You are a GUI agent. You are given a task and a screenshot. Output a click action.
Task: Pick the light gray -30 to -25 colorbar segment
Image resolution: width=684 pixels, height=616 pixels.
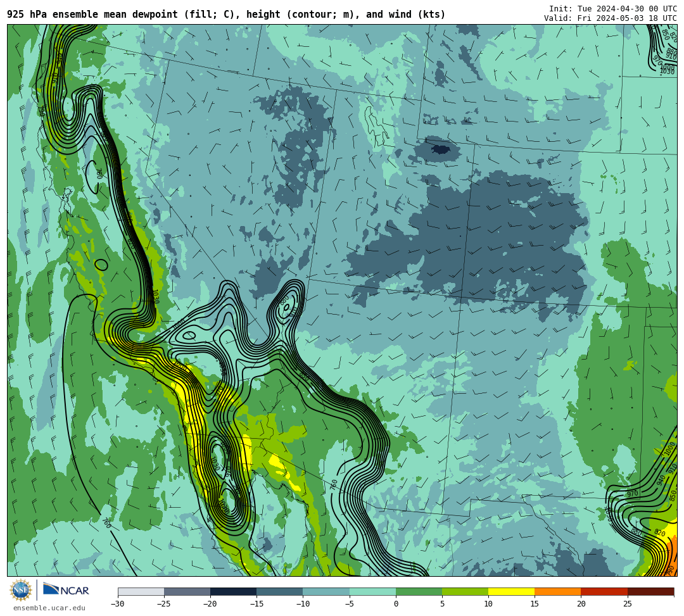[x=141, y=591]
